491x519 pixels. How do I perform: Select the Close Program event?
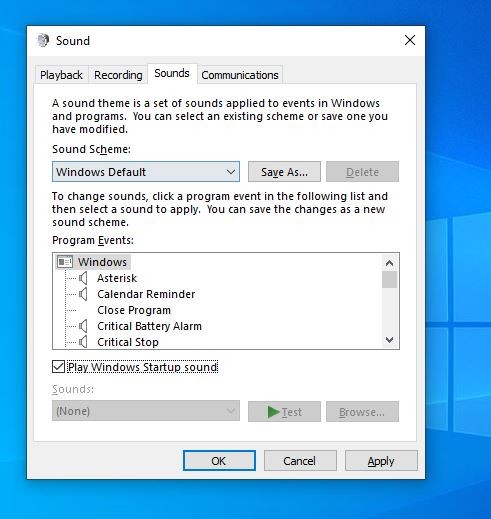[134, 310]
